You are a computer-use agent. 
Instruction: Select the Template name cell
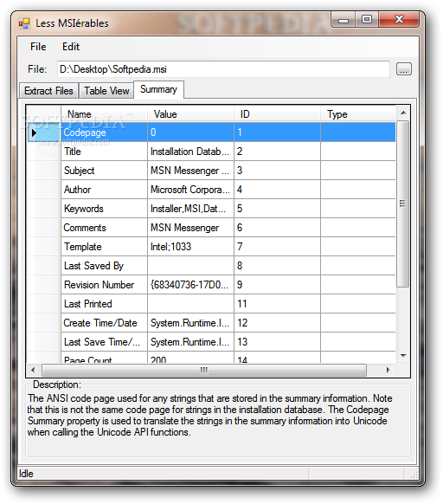point(104,247)
